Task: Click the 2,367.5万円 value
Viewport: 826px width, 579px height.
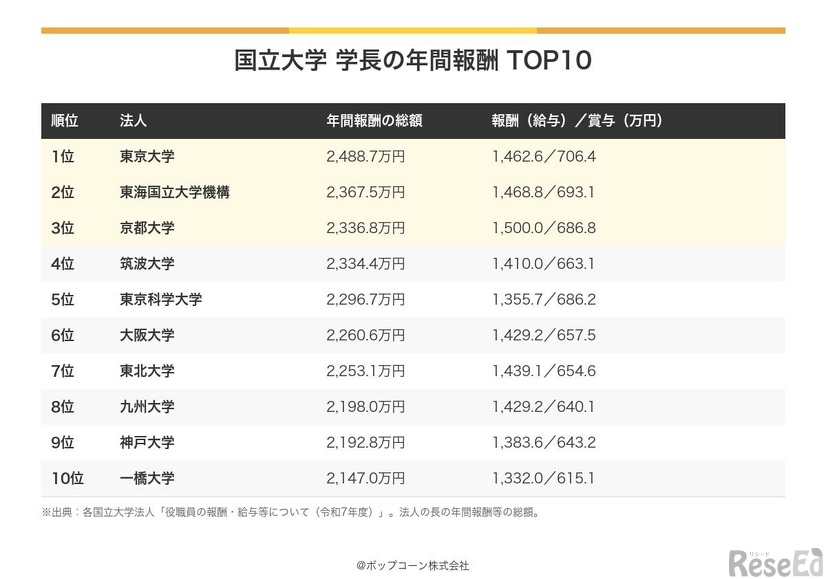Action: point(366,192)
